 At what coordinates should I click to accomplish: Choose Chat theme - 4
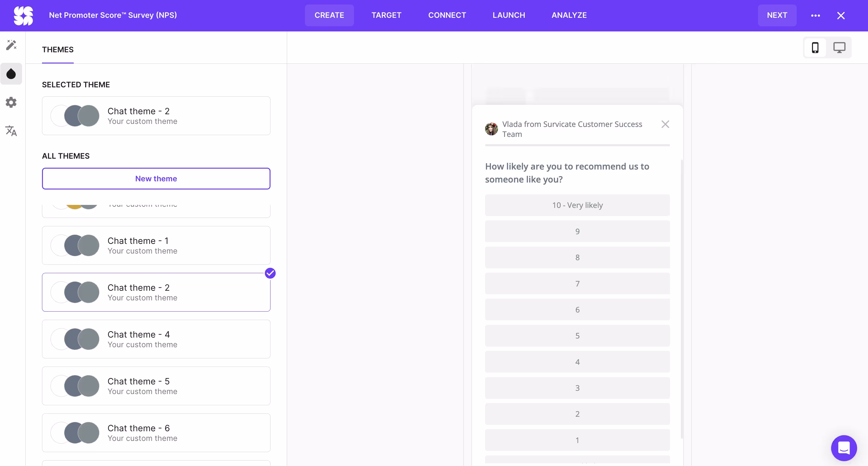click(x=156, y=339)
